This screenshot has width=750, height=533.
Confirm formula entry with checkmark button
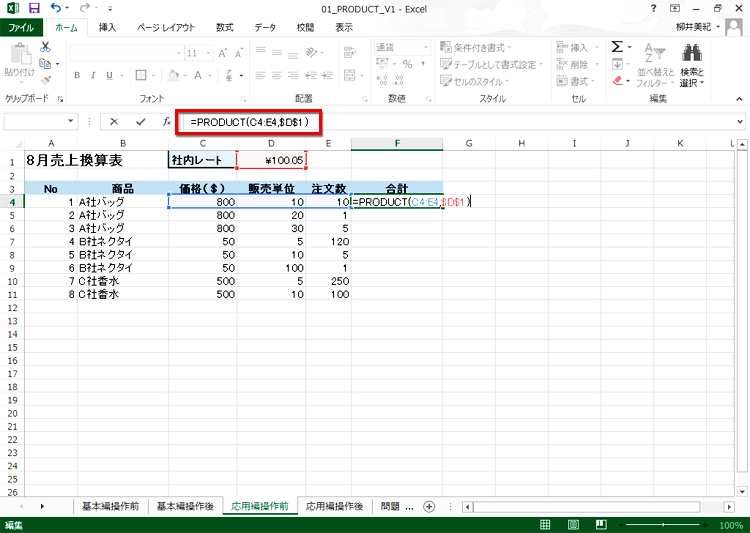click(141, 122)
